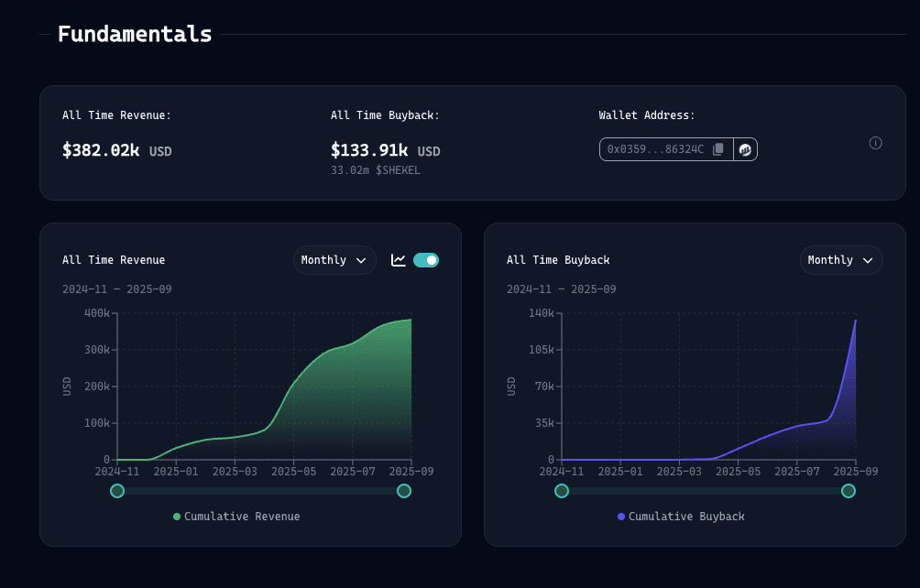Click the Cumulative Buyback legend label
The height and width of the screenshot is (588, 920).
(686, 517)
